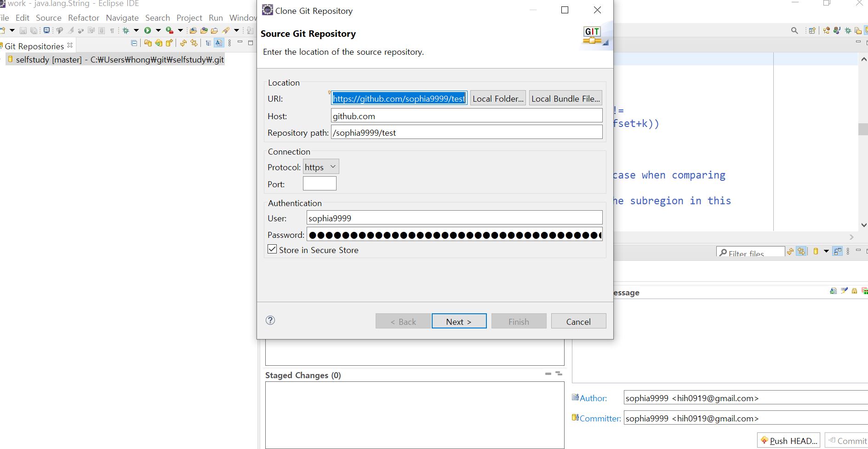Switch to Java EE perspective icon

click(x=827, y=30)
